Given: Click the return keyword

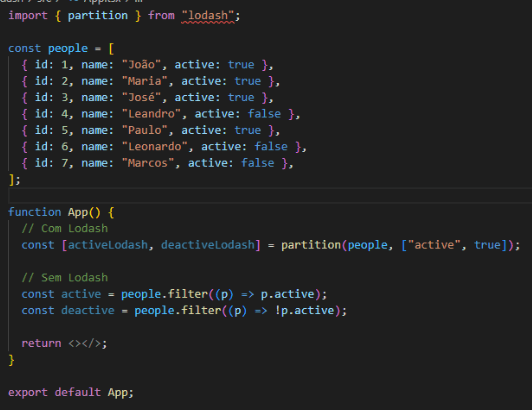Looking at the screenshot, I should pos(41,343).
